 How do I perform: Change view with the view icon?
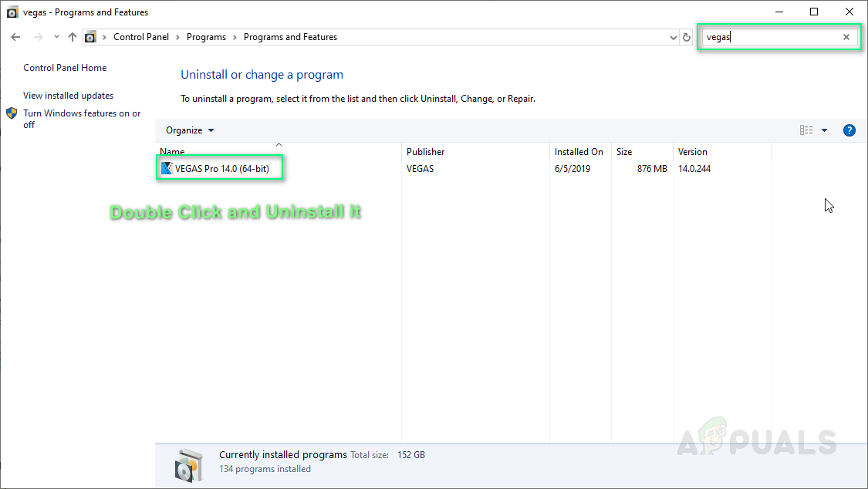[x=806, y=130]
